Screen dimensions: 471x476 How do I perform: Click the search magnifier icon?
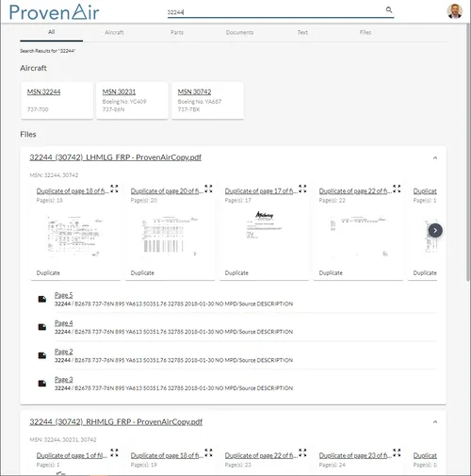coord(389,9)
